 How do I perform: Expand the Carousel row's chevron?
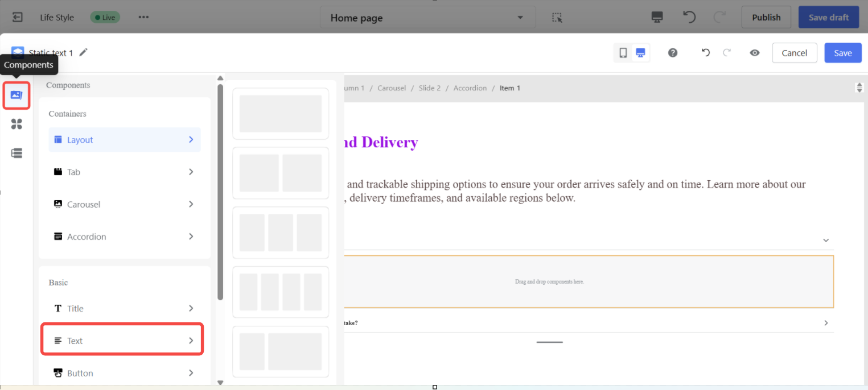click(x=191, y=204)
